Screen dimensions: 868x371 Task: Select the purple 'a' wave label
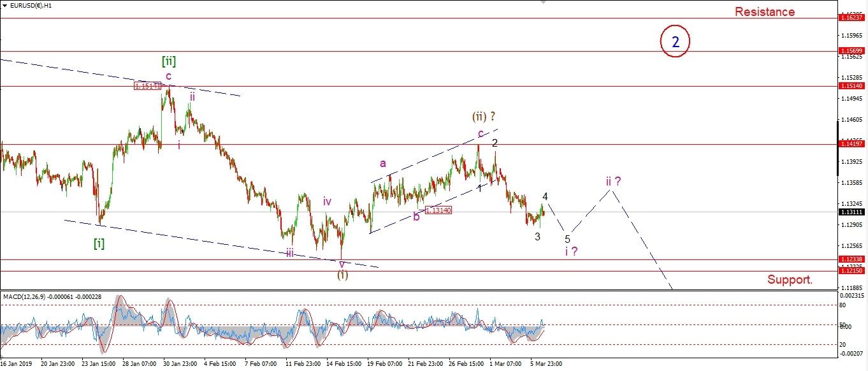pos(383,163)
